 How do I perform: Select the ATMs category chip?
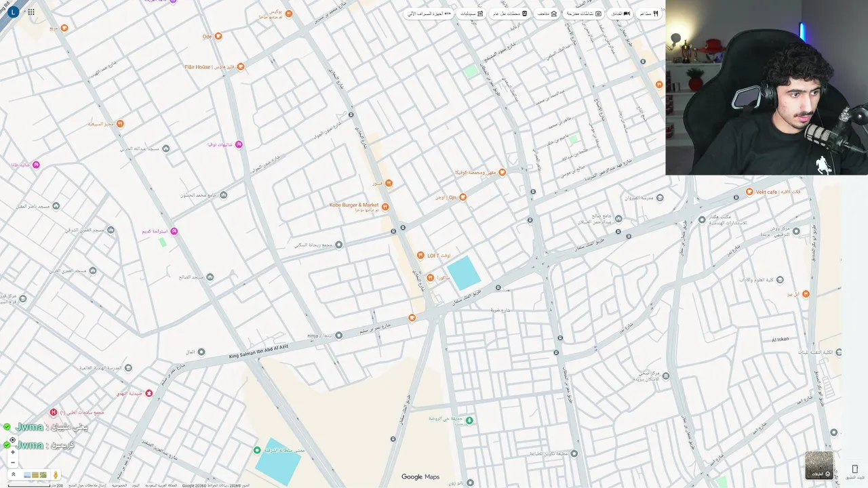pos(429,14)
